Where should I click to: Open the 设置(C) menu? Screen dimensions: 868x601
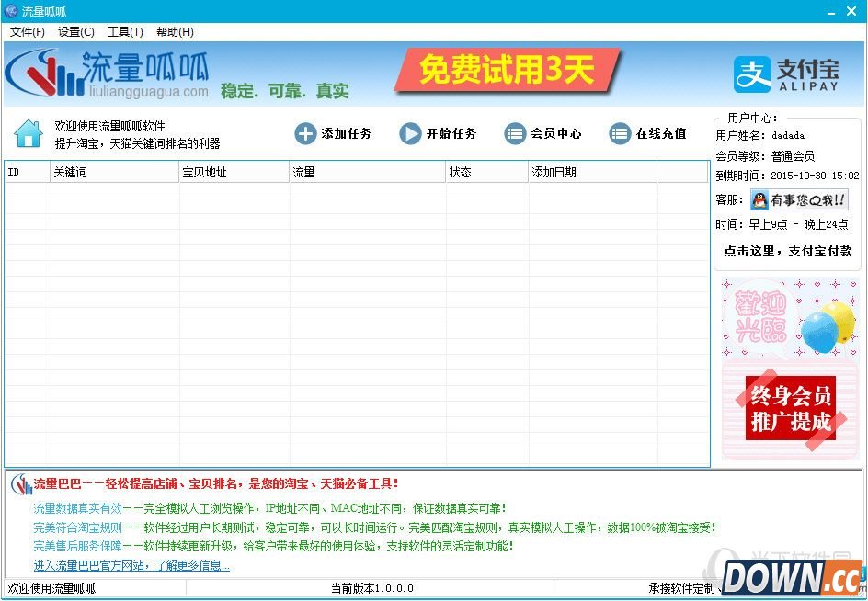click(x=75, y=31)
